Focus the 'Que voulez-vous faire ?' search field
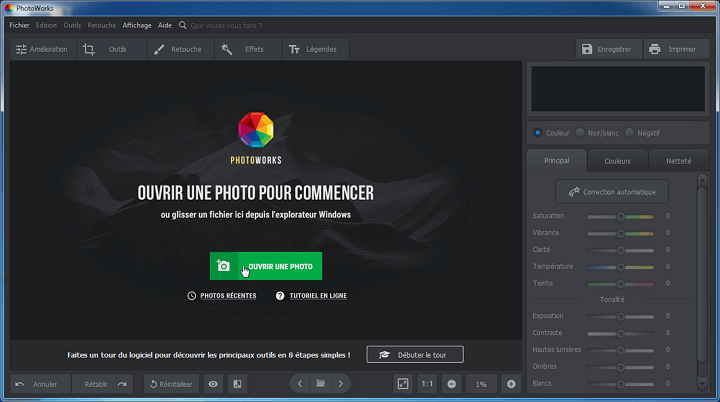Screen dimensions: 720x402 click(x=226, y=25)
